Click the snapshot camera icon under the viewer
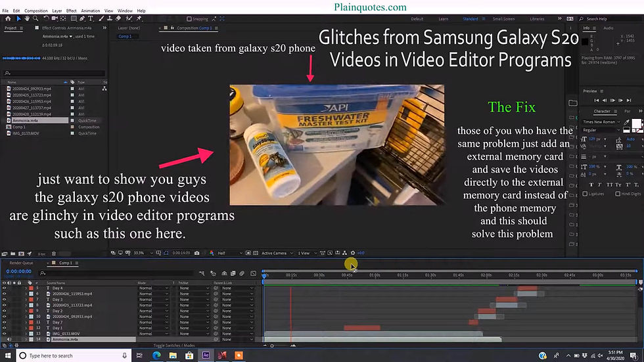This screenshot has height=362, width=644. (x=196, y=253)
